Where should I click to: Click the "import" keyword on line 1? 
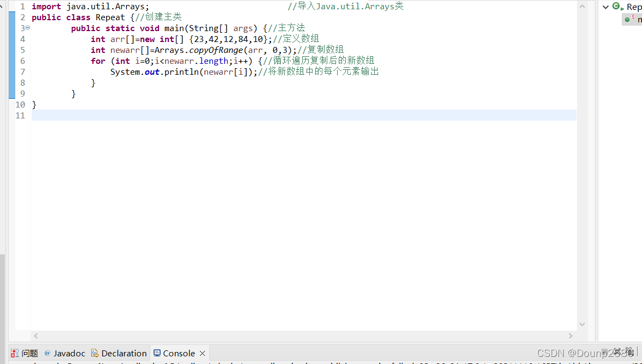(x=46, y=7)
